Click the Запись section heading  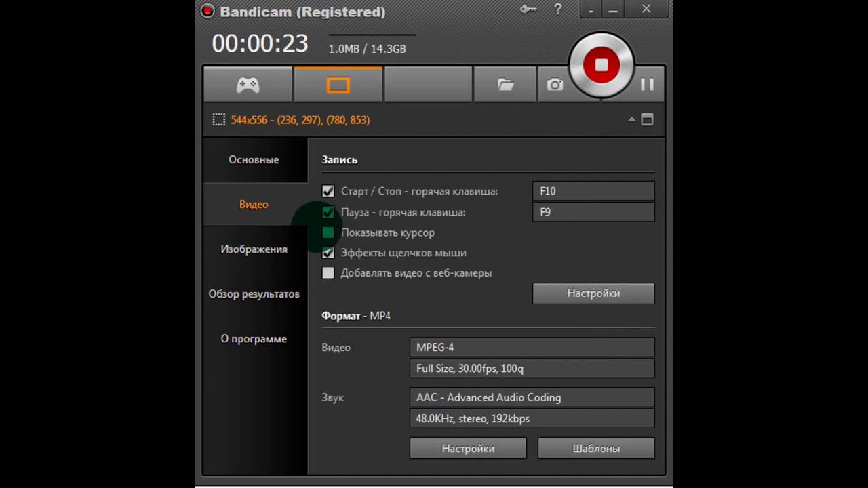340,160
